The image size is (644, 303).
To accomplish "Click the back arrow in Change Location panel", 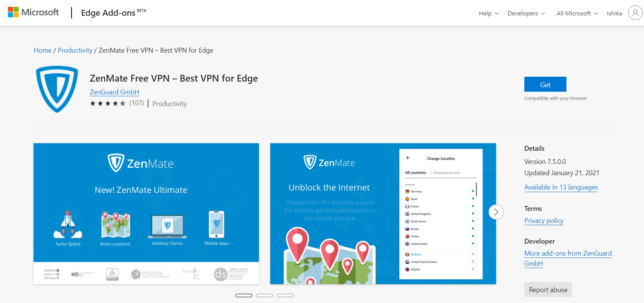I will point(408,158).
